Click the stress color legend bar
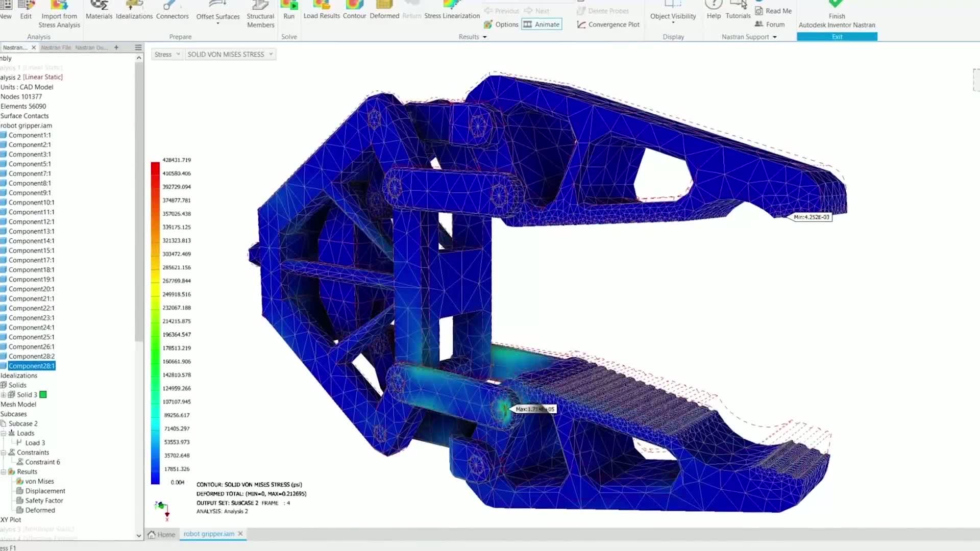This screenshot has height=551, width=980. 155,323
